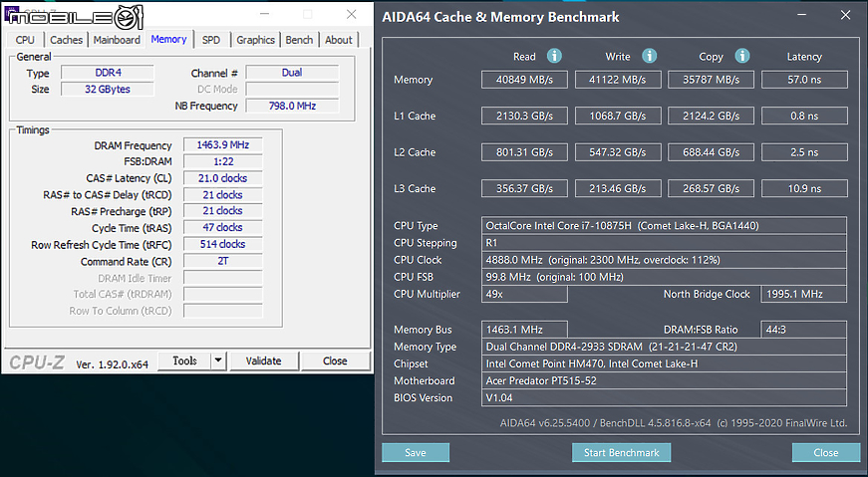Click L1 Cache Write 1068.7 GB/s value
This screenshot has height=477, width=868.
(618, 116)
